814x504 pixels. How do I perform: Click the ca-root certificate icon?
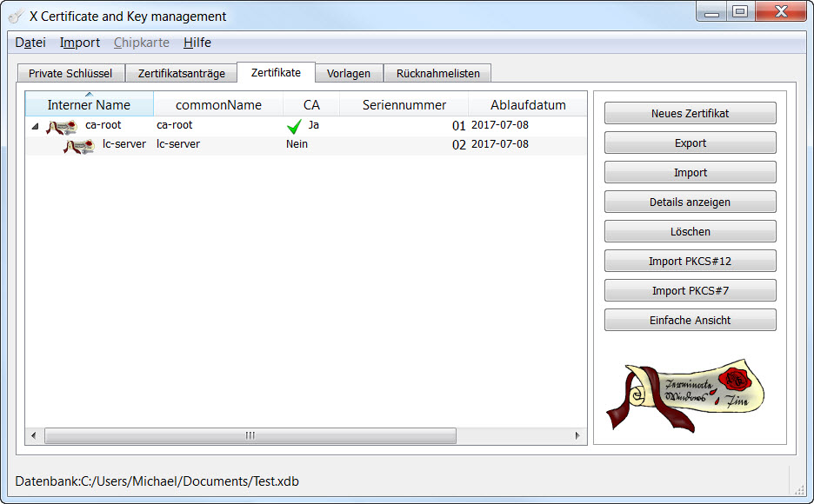62,127
